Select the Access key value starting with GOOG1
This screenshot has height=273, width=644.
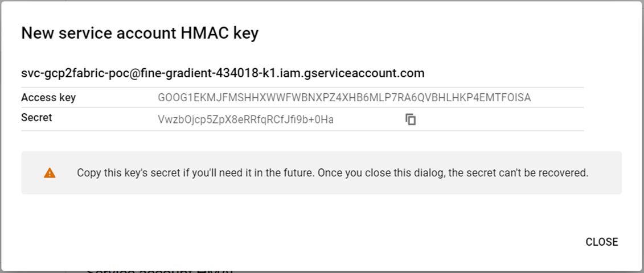pyautogui.click(x=344, y=98)
